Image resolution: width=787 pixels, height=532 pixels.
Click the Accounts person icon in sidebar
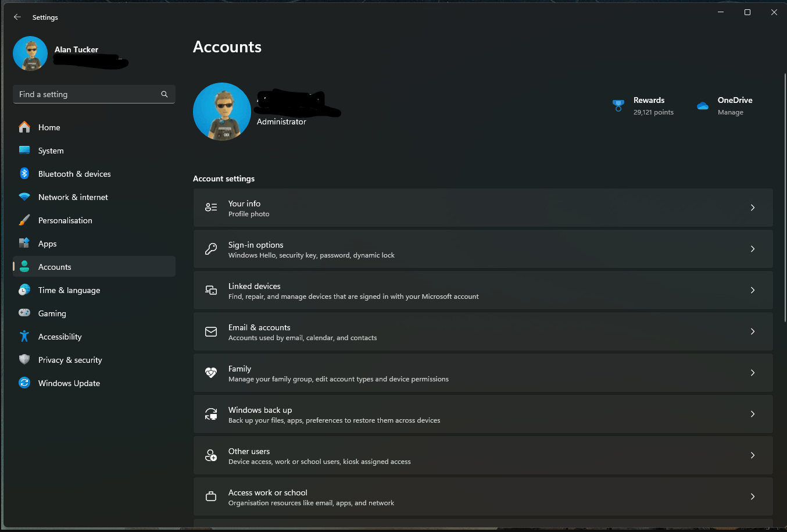pyautogui.click(x=24, y=267)
